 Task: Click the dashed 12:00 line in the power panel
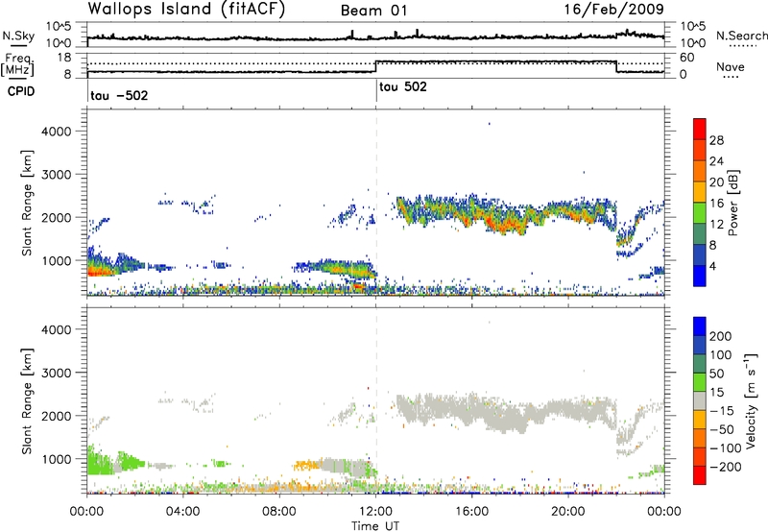coord(376,203)
